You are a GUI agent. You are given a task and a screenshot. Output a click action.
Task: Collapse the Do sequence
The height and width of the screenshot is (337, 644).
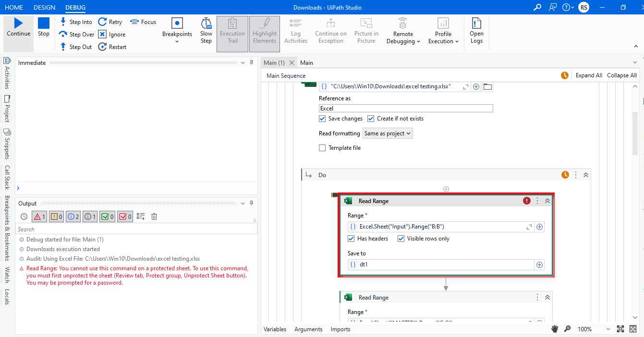click(x=585, y=175)
